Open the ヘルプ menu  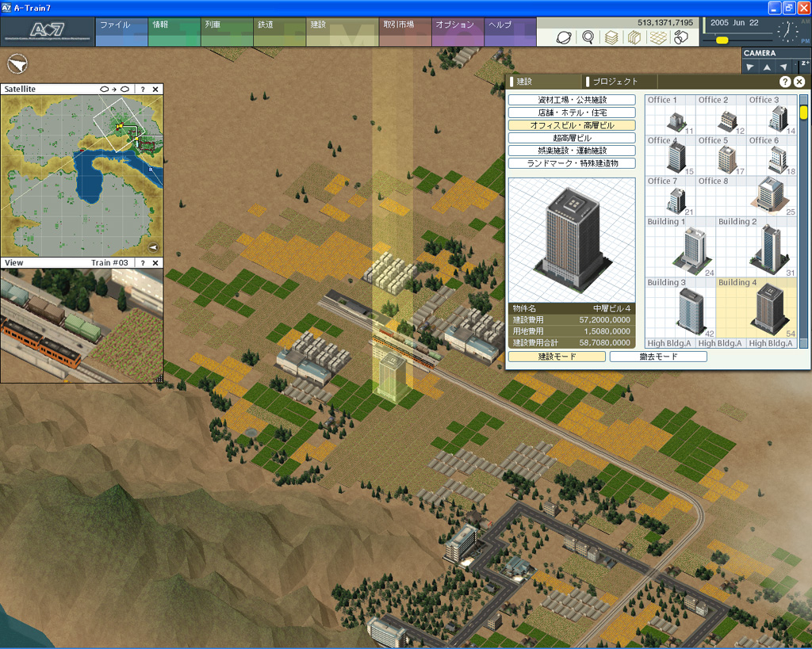(510, 32)
